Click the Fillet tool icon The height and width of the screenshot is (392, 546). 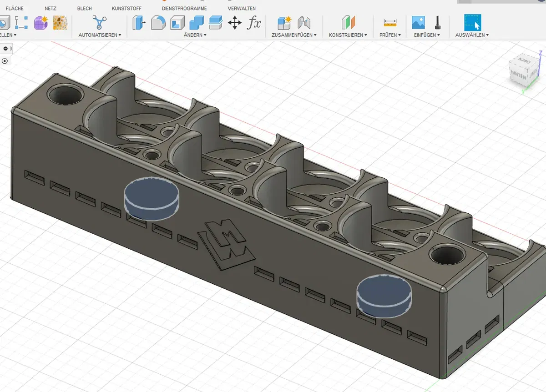158,22
